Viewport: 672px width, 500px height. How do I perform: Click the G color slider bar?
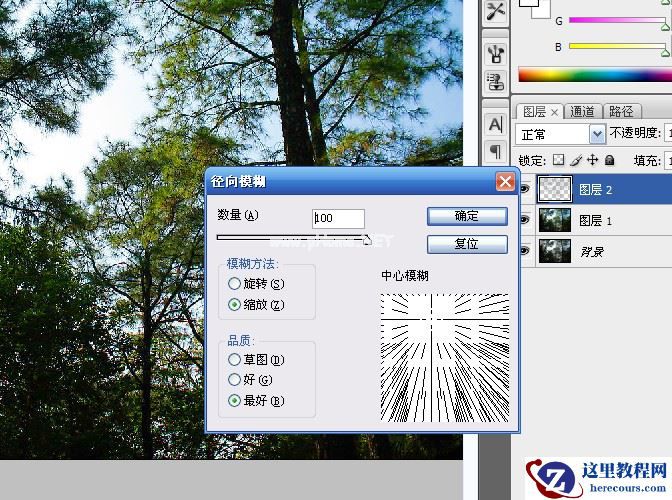click(x=618, y=20)
